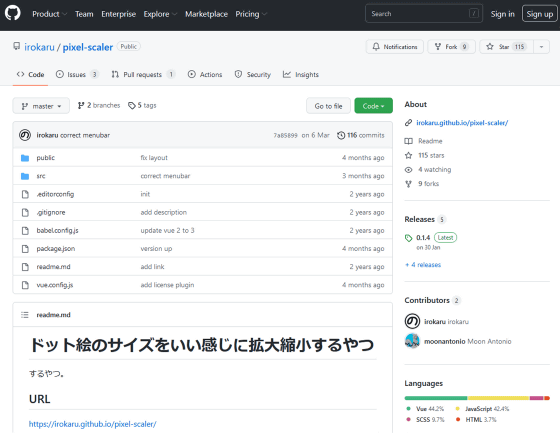Click the yellow JavaScript language bar segment
Viewport: 560px width, 433px height.
pos(499,398)
